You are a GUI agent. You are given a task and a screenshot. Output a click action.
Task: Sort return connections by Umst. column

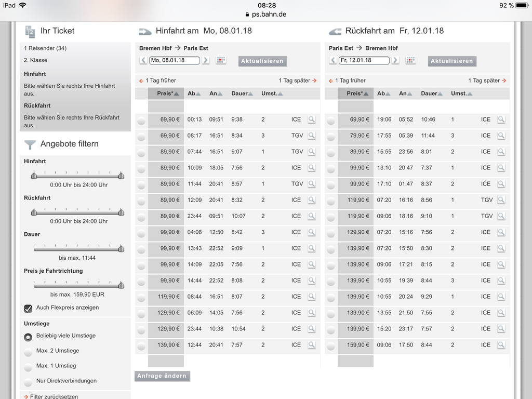(461, 94)
